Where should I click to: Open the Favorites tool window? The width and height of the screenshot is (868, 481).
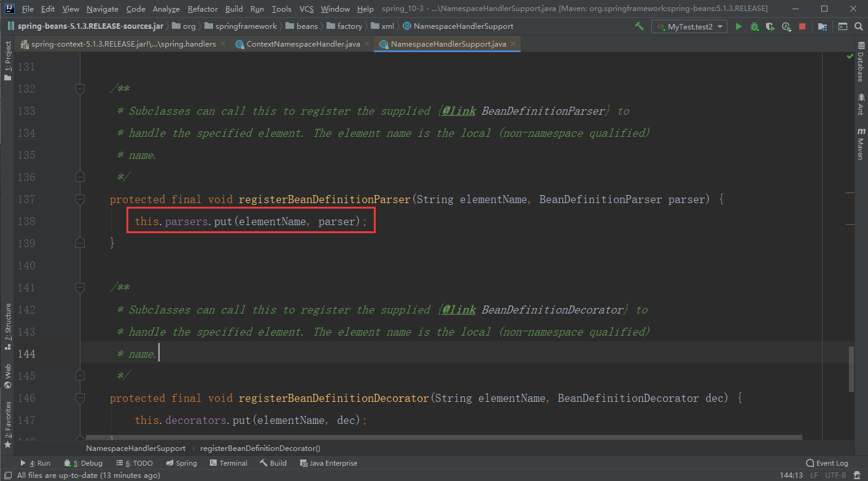pos(8,424)
